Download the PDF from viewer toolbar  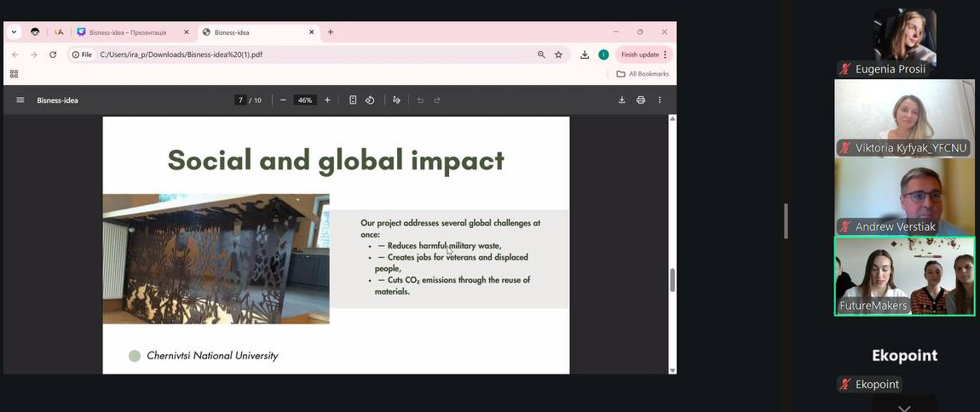tap(622, 100)
